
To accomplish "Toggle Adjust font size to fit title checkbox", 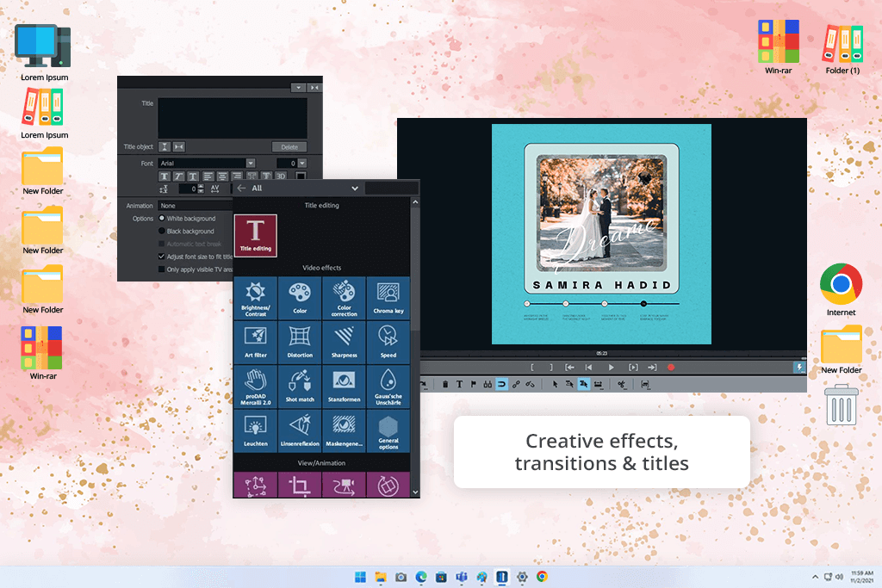I will [161, 257].
